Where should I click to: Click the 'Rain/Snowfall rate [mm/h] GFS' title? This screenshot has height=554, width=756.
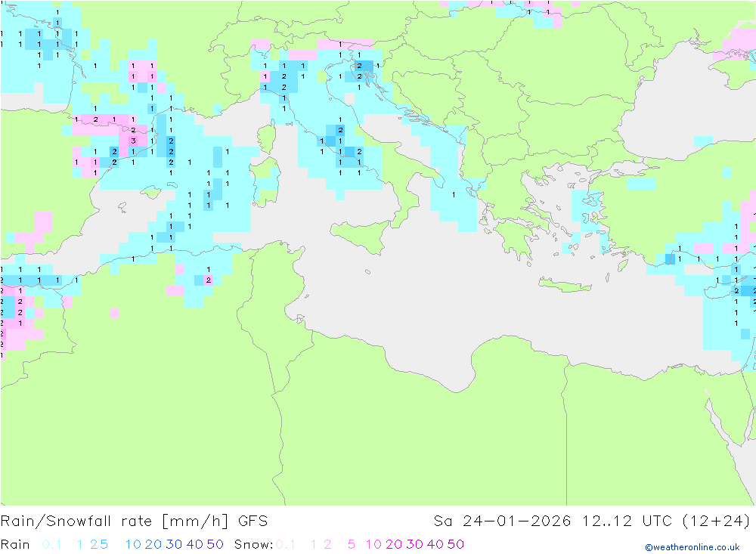[134, 522]
